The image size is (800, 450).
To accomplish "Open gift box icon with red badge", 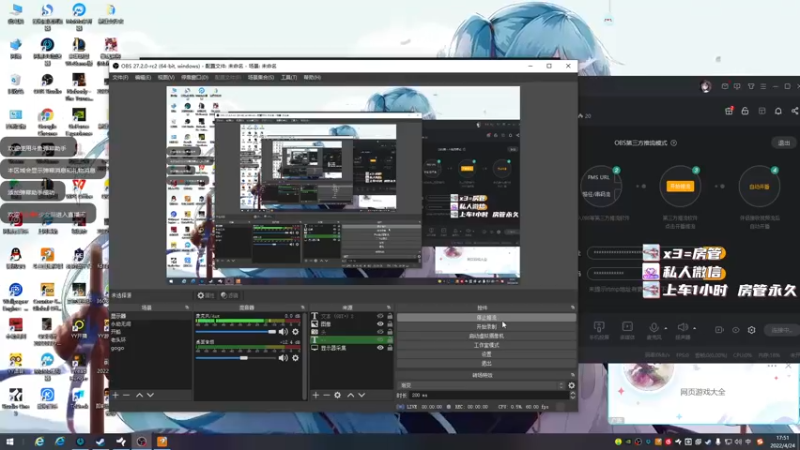I will tap(729, 111).
